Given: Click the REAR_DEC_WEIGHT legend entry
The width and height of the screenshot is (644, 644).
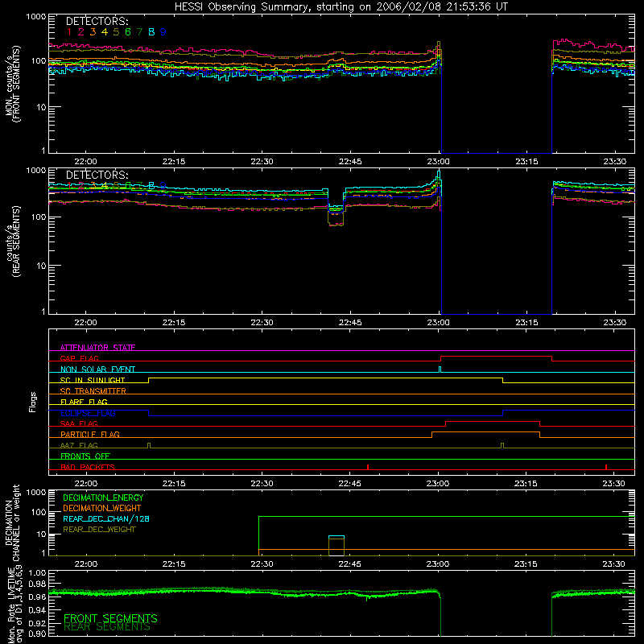Looking at the screenshot, I should (99, 530).
